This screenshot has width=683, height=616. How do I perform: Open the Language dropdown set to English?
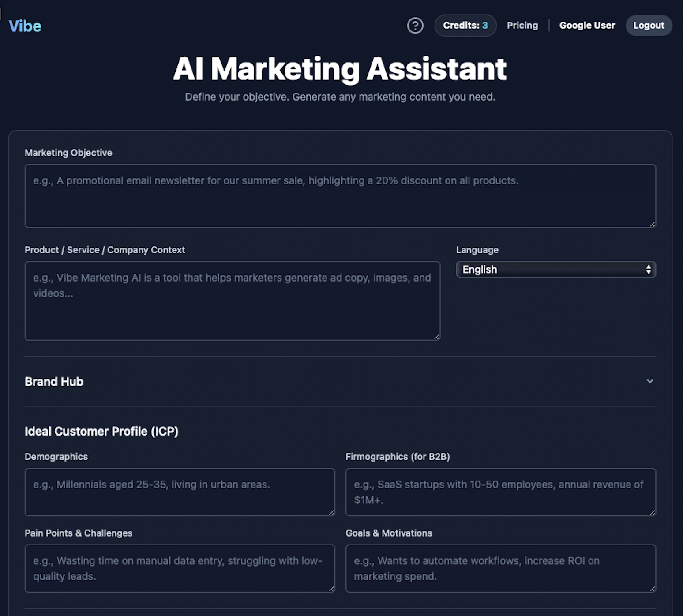pyautogui.click(x=556, y=269)
